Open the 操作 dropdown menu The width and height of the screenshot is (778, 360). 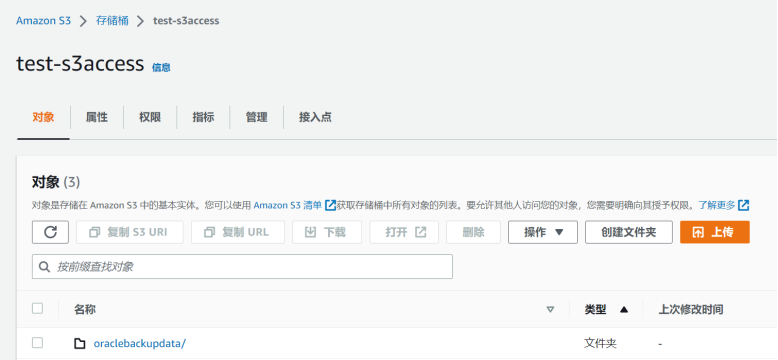point(543,232)
